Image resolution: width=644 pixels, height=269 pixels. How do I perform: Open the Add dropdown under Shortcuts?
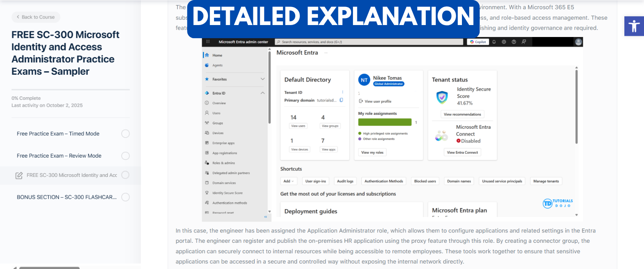coord(289,181)
